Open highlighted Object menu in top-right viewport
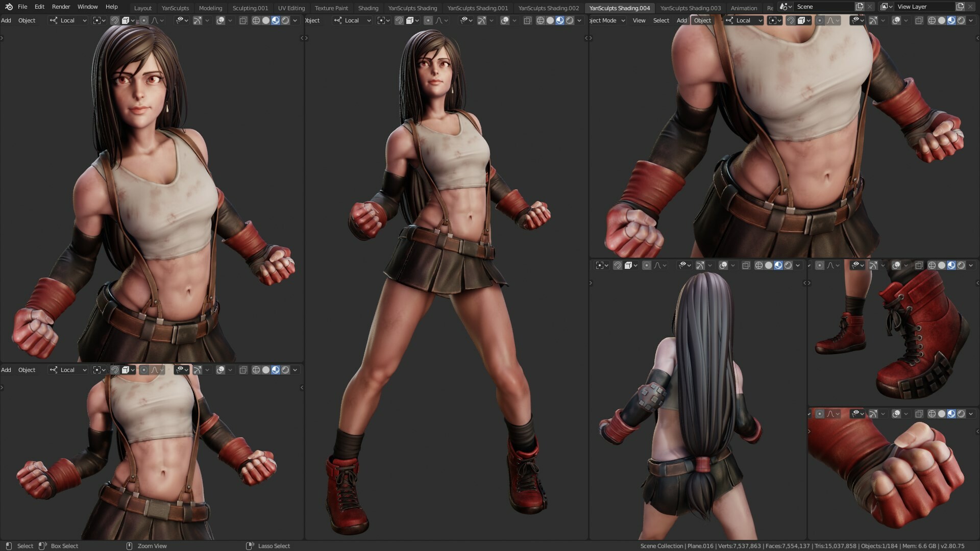Image resolution: width=980 pixels, height=551 pixels. [702, 20]
